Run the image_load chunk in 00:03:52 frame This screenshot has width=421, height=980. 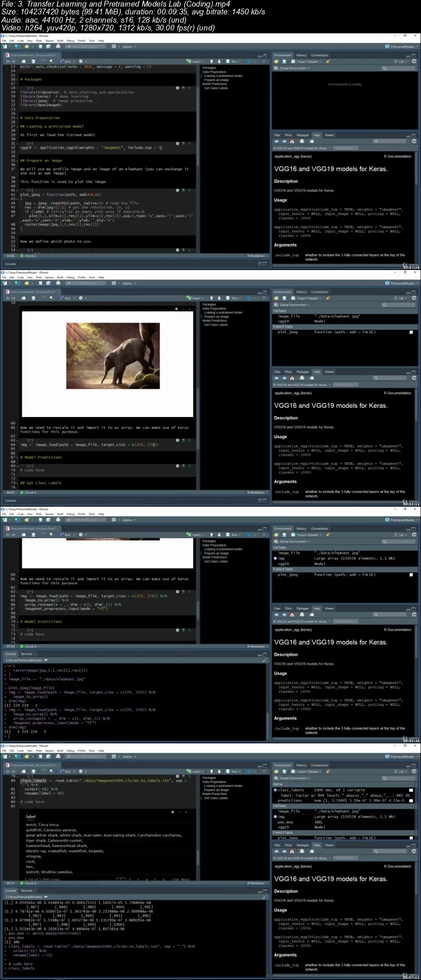point(190,440)
